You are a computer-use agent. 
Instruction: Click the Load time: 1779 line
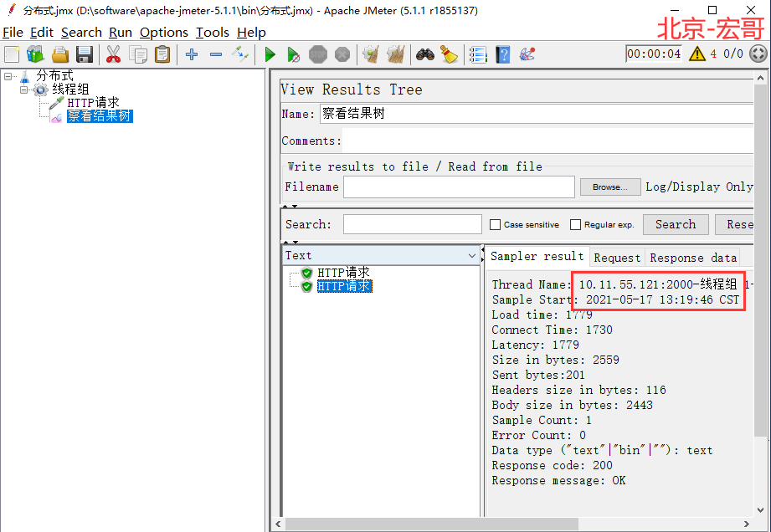click(x=542, y=315)
